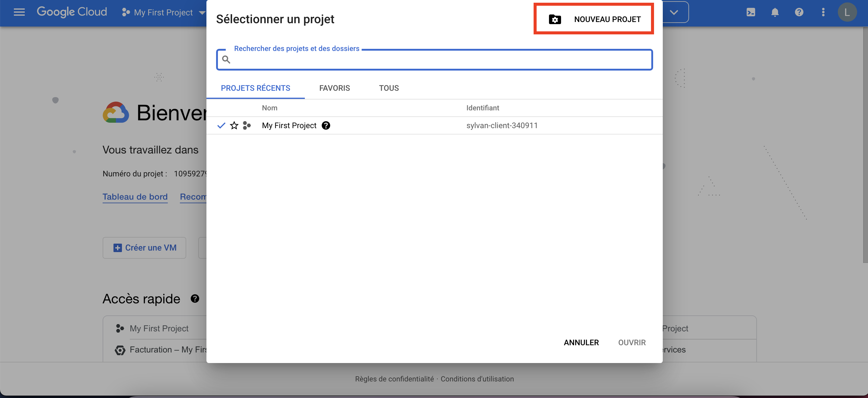868x398 pixels.
Task: Click the Facturation hexagon icon
Action: [120, 350]
